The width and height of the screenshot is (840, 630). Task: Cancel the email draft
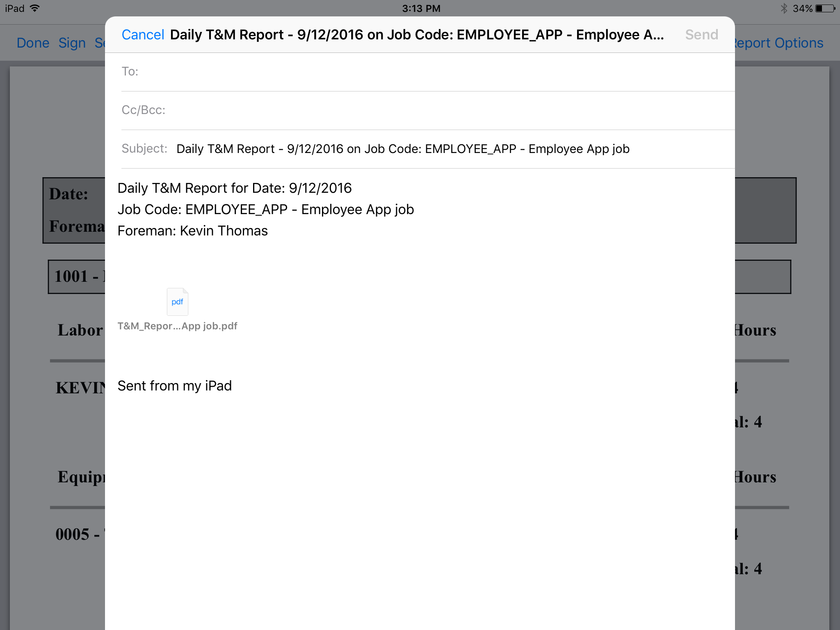(143, 34)
